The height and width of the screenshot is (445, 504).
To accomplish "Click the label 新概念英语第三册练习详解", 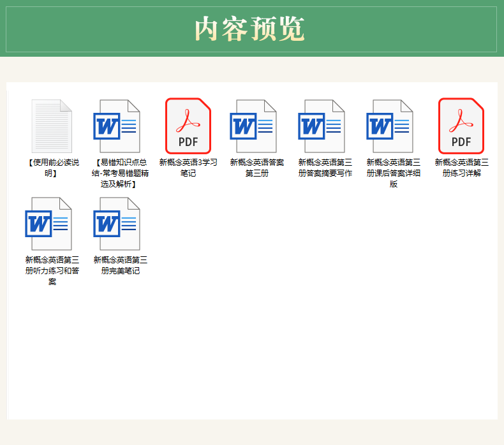I will tap(461, 168).
